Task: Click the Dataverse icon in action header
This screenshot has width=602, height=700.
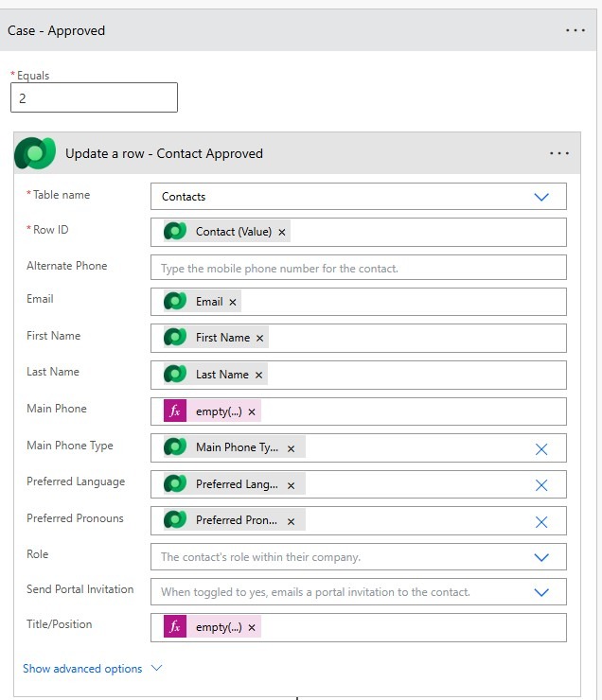Action: tap(35, 153)
